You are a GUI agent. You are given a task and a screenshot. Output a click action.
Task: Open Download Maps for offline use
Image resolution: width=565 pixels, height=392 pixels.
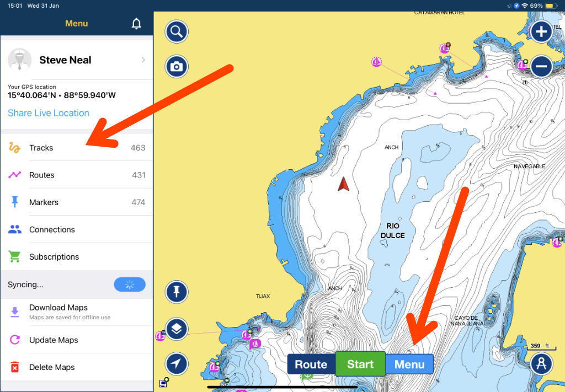click(76, 312)
